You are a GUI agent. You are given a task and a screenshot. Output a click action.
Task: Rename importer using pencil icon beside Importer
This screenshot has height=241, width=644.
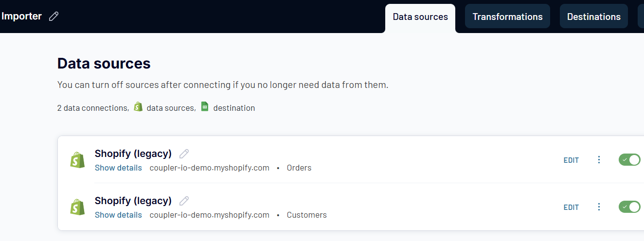pyautogui.click(x=54, y=17)
